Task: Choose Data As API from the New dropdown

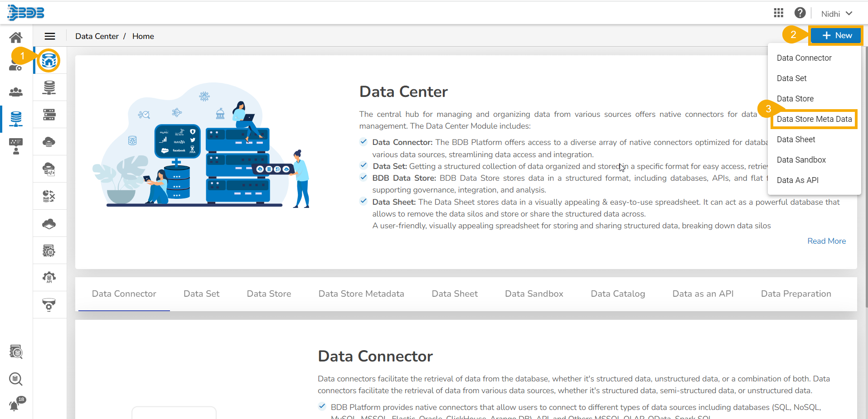Action: coord(798,180)
